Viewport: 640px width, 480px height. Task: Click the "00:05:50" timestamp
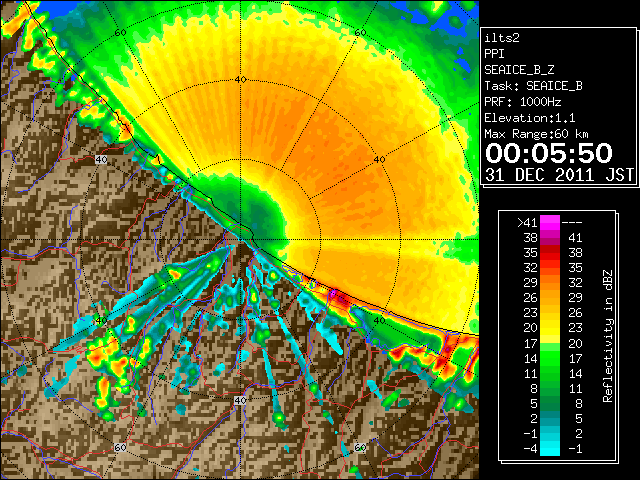(549, 153)
